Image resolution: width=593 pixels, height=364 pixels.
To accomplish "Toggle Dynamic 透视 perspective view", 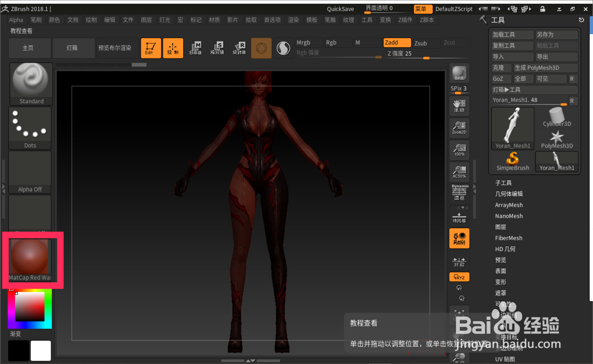I will pyautogui.click(x=459, y=193).
